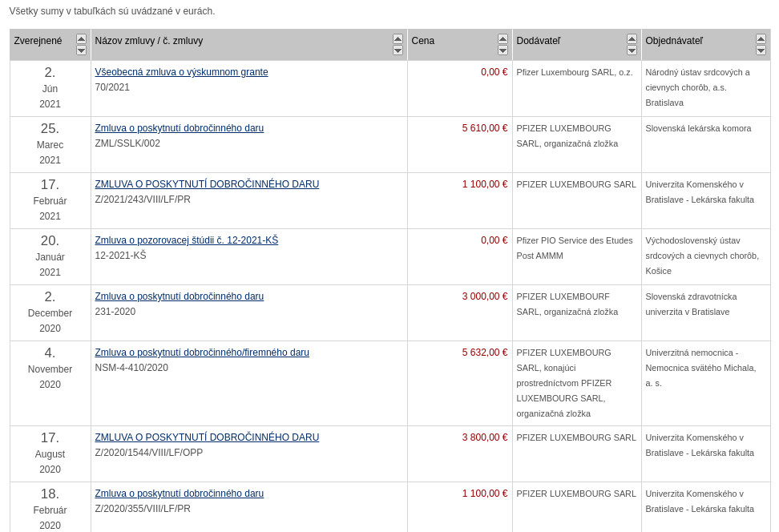This screenshot has width=779, height=532.
Task: Sort Objednávateľ column descending down arrow
Action: (x=761, y=50)
